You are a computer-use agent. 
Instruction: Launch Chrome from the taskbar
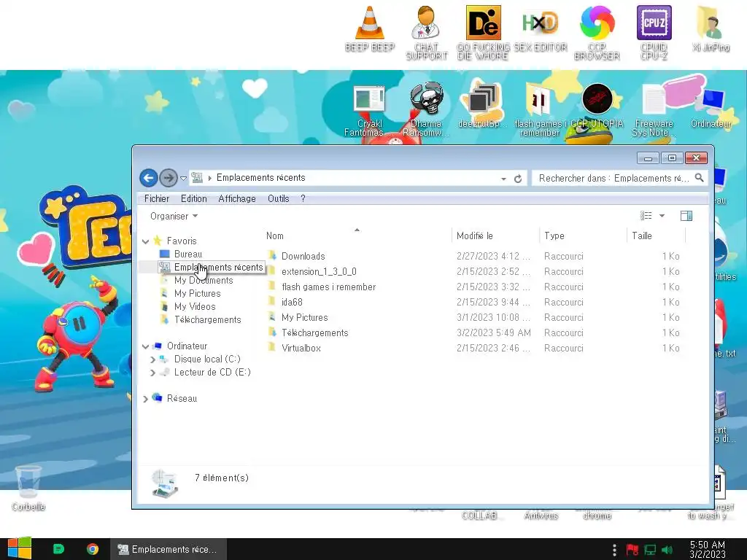coord(93,549)
